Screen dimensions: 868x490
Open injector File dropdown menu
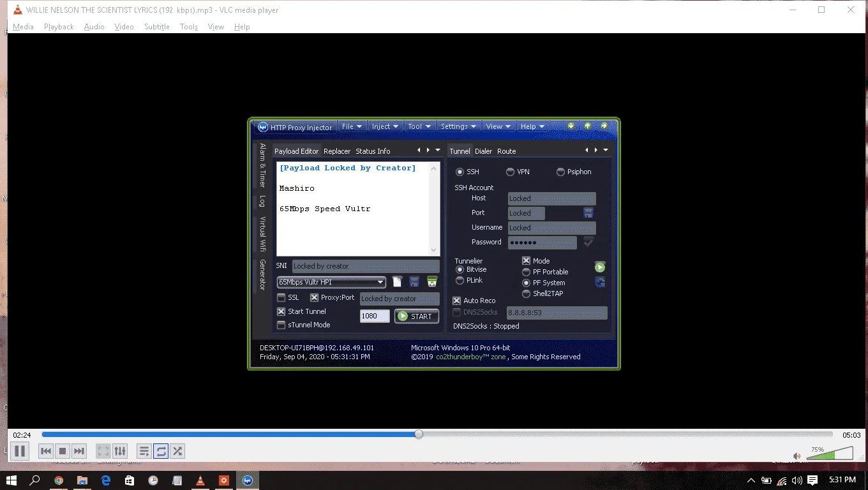pyautogui.click(x=352, y=126)
